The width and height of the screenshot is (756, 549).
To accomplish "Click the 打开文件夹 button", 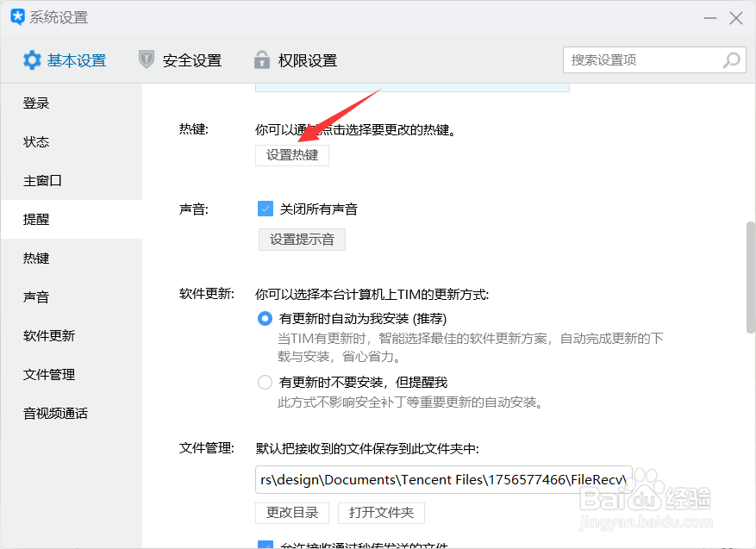I will pyautogui.click(x=381, y=512).
